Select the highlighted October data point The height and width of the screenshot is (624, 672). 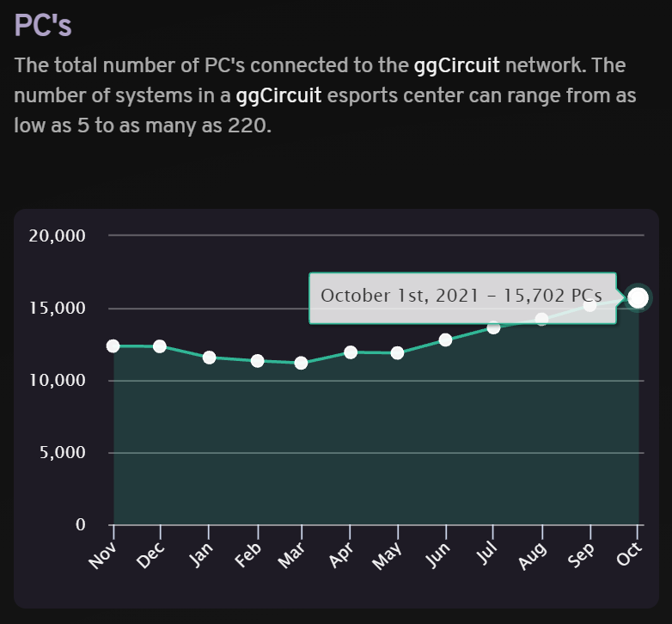[638, 297]
